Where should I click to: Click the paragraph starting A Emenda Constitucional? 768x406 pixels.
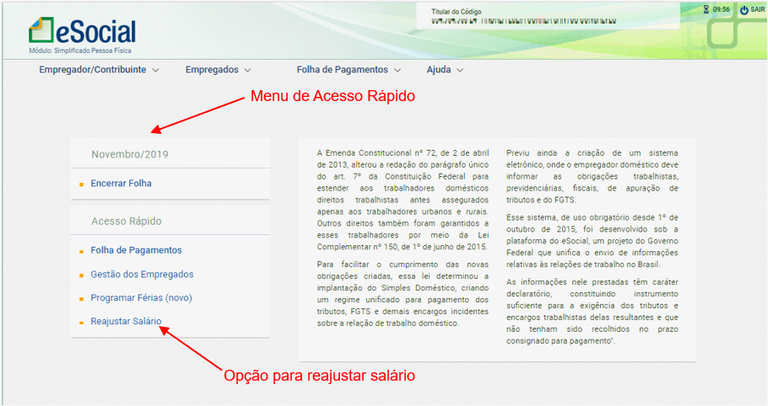tap(403, 200)
